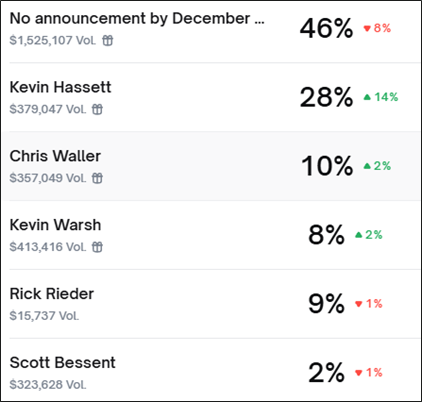Click the green up arrow in Kevin Warsh row
This screenshot has width=422, height=402.
point(359,235)
